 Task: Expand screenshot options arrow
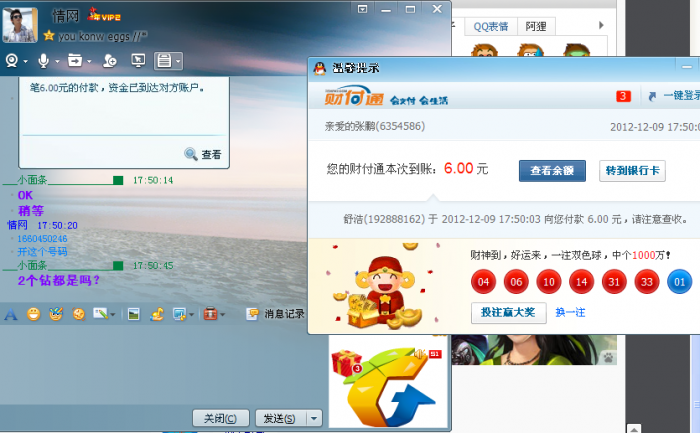(x=192, y=315)
